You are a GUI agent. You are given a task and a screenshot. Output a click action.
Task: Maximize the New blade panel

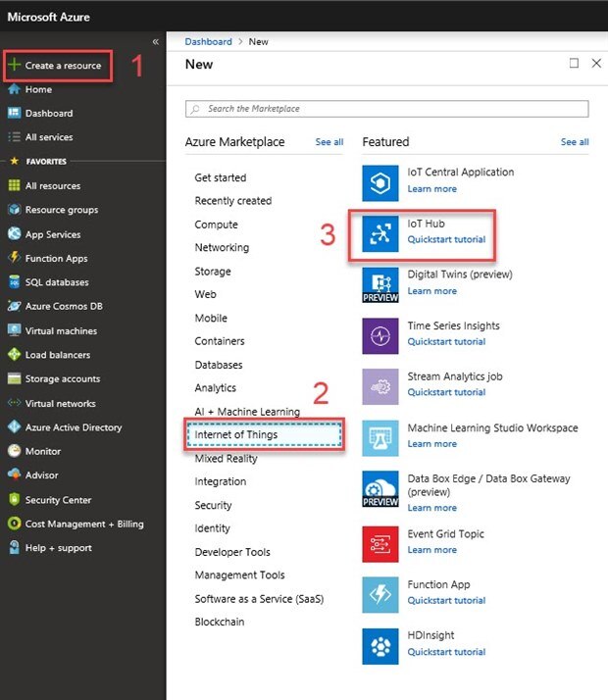click(x=574, y=63)
